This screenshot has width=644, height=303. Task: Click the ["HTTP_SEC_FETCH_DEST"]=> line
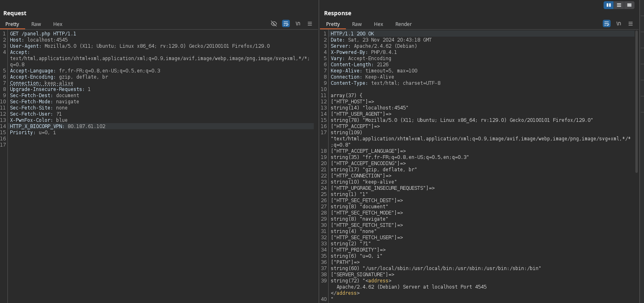[367, 200]
